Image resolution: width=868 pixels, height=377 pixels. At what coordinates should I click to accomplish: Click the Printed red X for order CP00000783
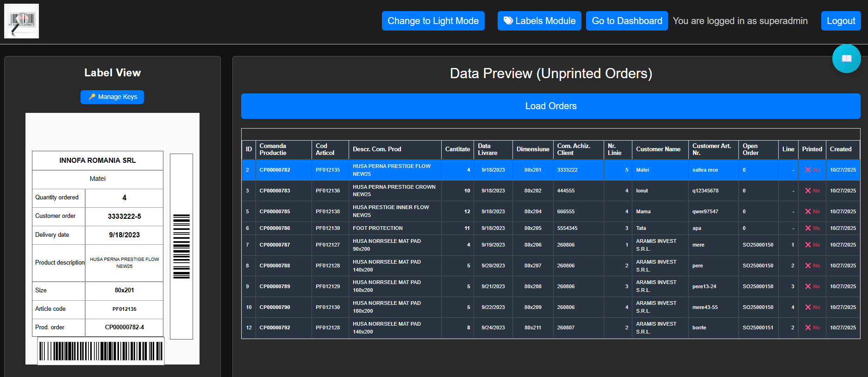click(x=808, y=191)
